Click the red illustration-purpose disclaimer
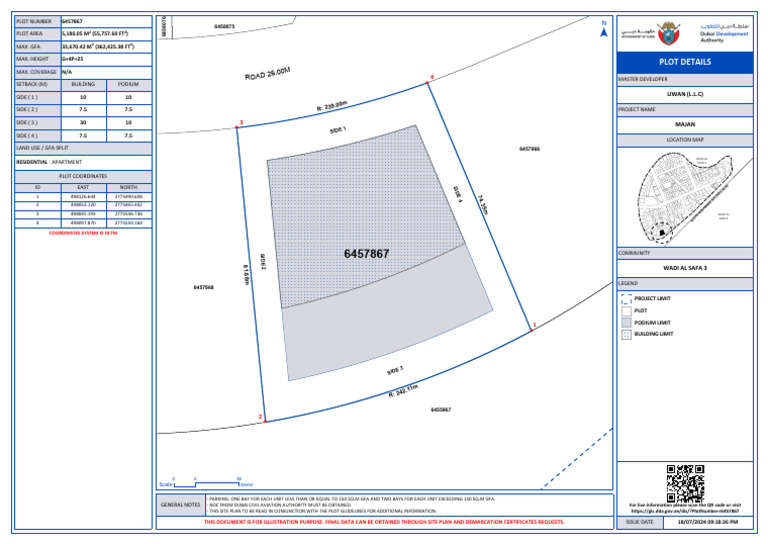Viewport: 768px width, 544px height. click(x=384, y=522)
